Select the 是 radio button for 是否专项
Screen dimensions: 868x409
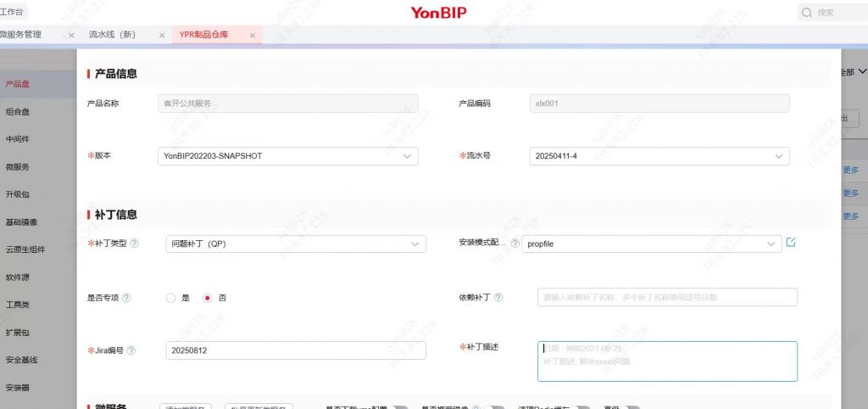[x=170, y=298]
